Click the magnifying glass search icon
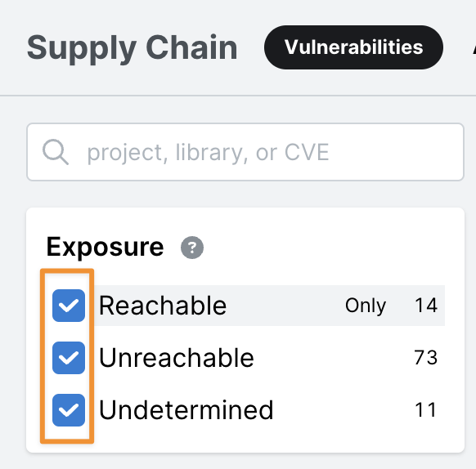476x469 pixels. click(56, 152)
